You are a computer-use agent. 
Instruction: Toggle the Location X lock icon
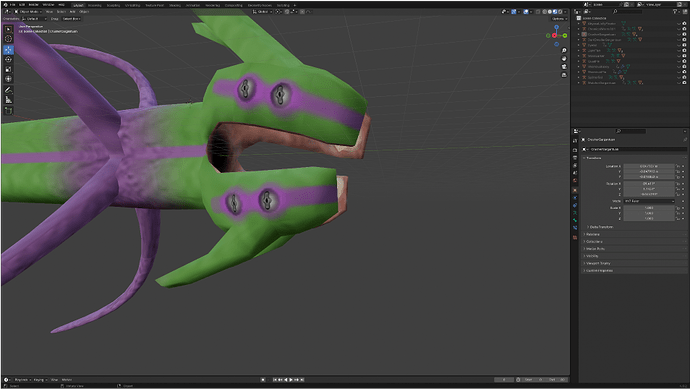[678, 166]
